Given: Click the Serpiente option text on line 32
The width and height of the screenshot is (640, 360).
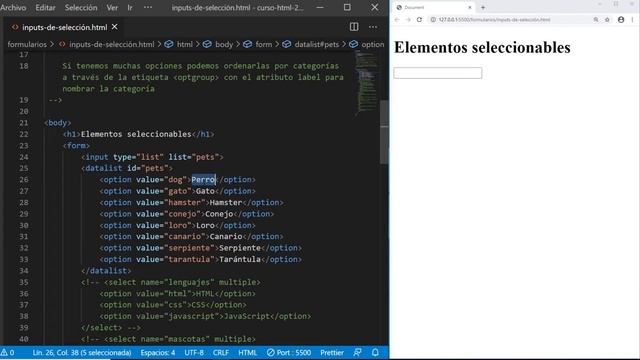Looking at the screenshot, I should 240,248.
